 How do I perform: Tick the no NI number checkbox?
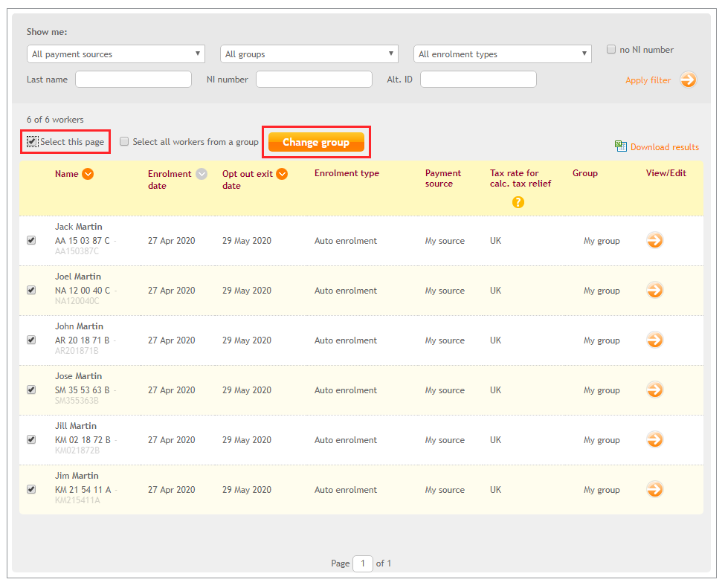pyautogui.click(x=611, y=49)
